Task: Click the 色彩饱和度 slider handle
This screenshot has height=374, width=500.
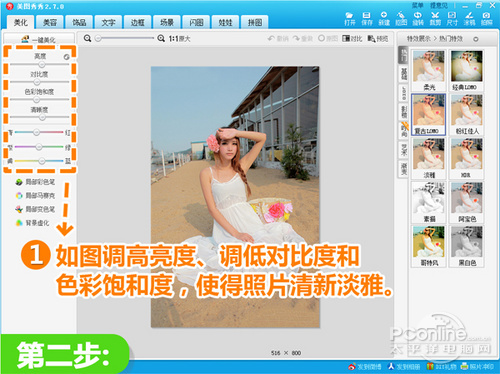Action: 37,100
